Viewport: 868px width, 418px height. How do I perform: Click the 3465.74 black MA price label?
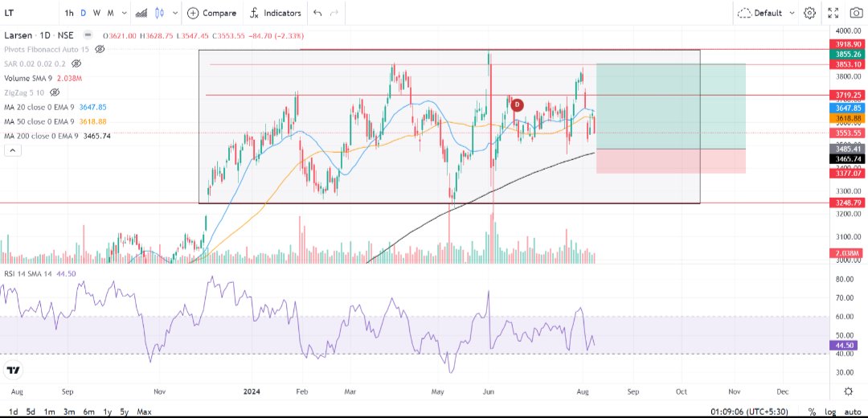[x=847, y=158]
